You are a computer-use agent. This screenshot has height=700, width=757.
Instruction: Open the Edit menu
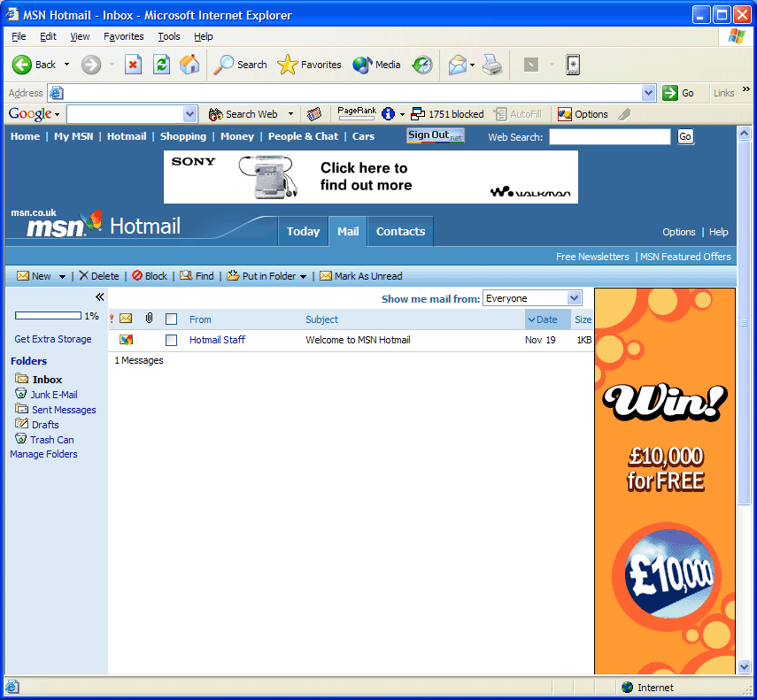[x=48, y=36]
